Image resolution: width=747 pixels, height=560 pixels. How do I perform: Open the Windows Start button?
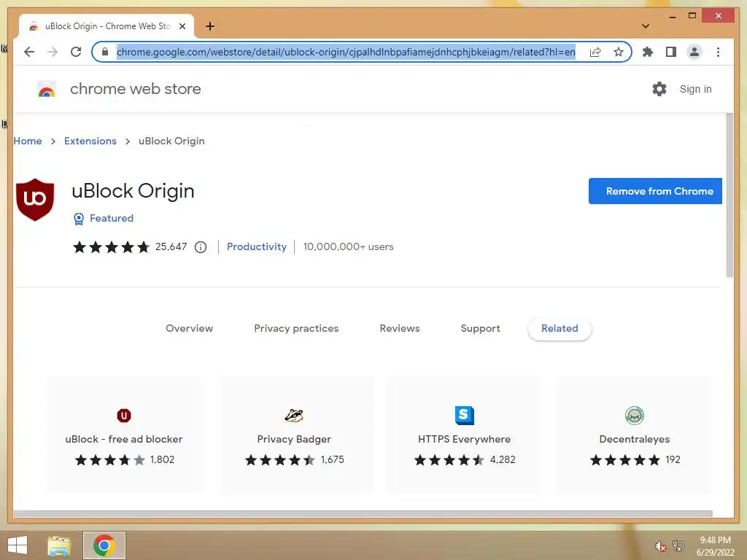18,545
